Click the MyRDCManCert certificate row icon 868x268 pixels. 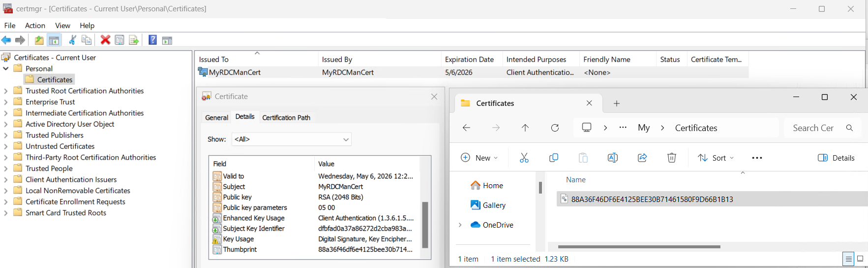(203, 72)
